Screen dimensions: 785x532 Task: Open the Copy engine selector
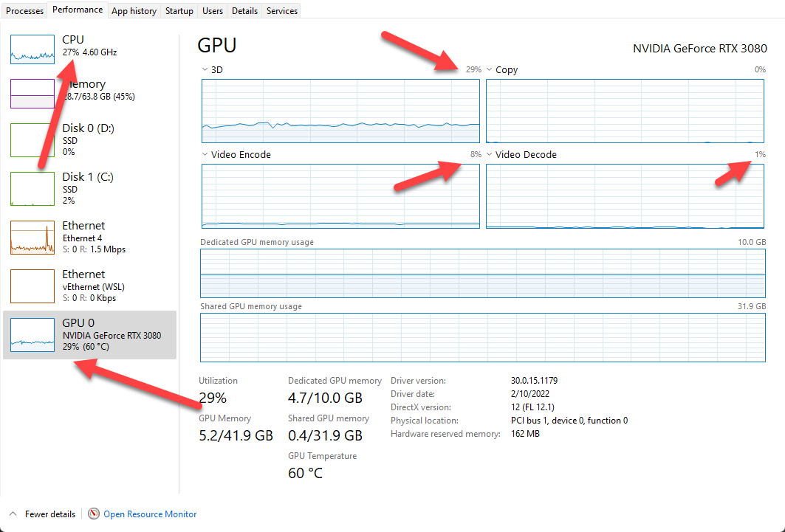tap(489, 69)
